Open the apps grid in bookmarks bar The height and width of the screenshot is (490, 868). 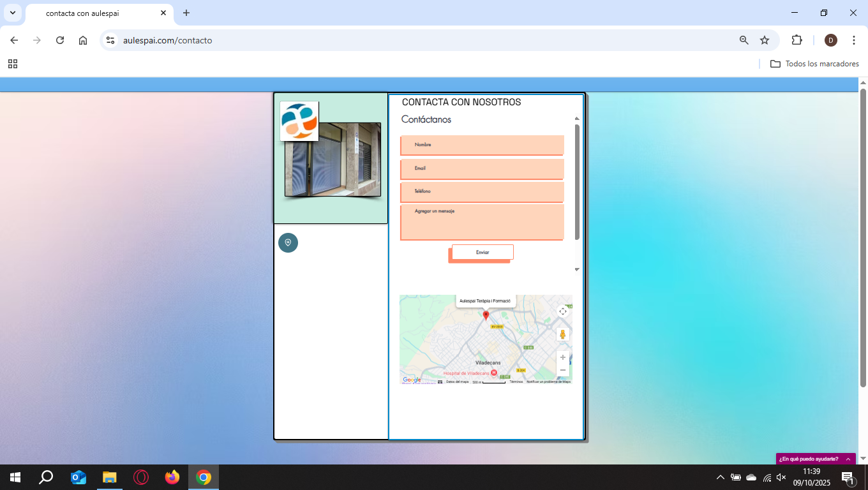tap(13, 64)
